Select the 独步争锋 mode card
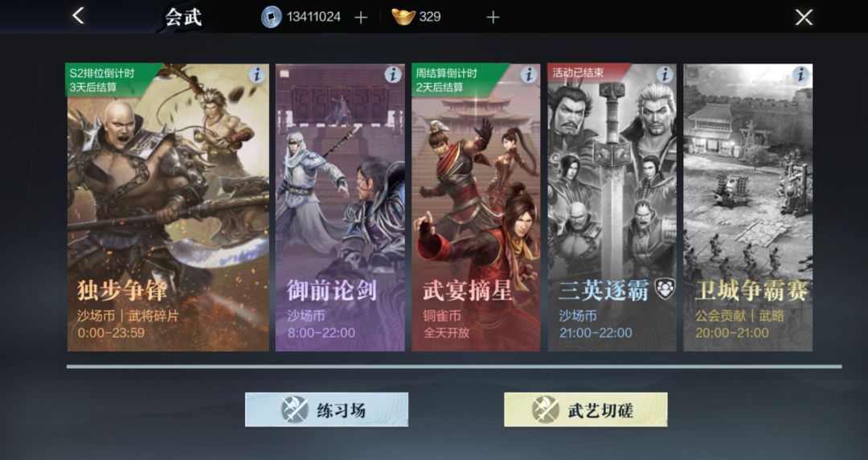 point(168,207)
